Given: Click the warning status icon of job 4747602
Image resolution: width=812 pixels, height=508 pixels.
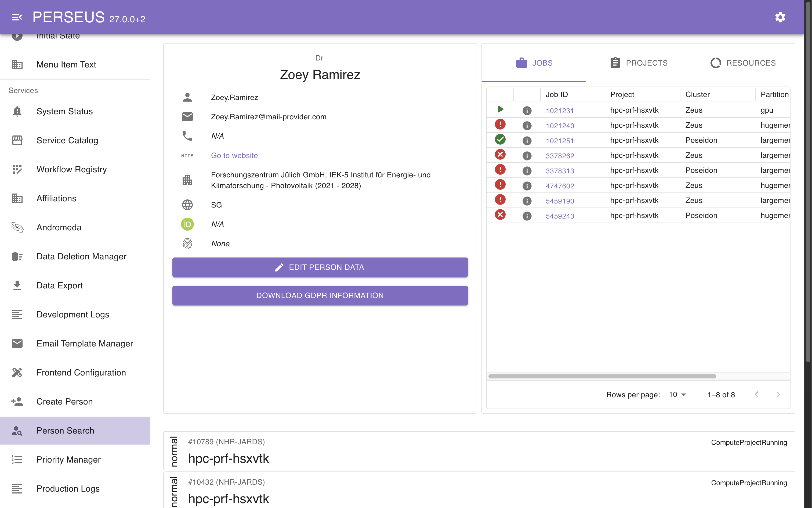Looking at the screenshot, I should tap(500, 184).
